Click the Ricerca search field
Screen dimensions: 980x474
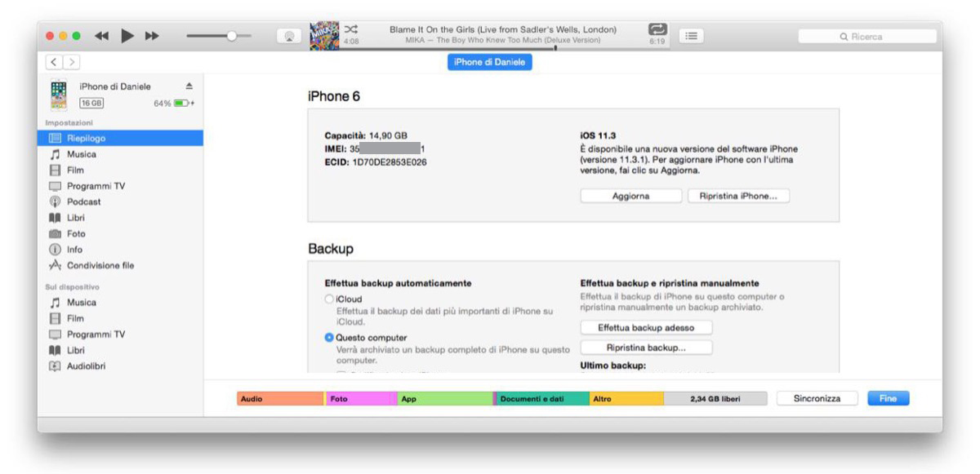click(867, 37)
